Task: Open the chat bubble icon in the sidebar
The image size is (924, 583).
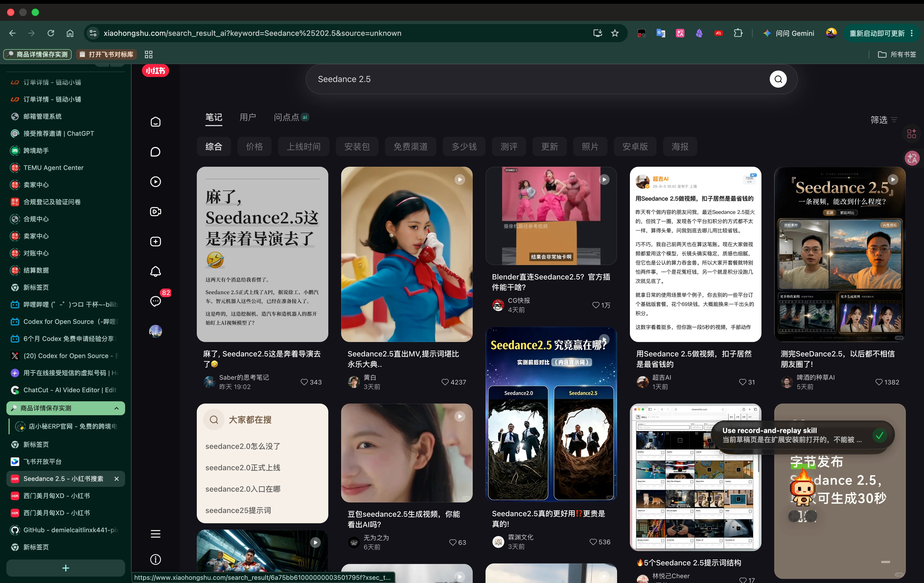Action: [x=155, y=152]
